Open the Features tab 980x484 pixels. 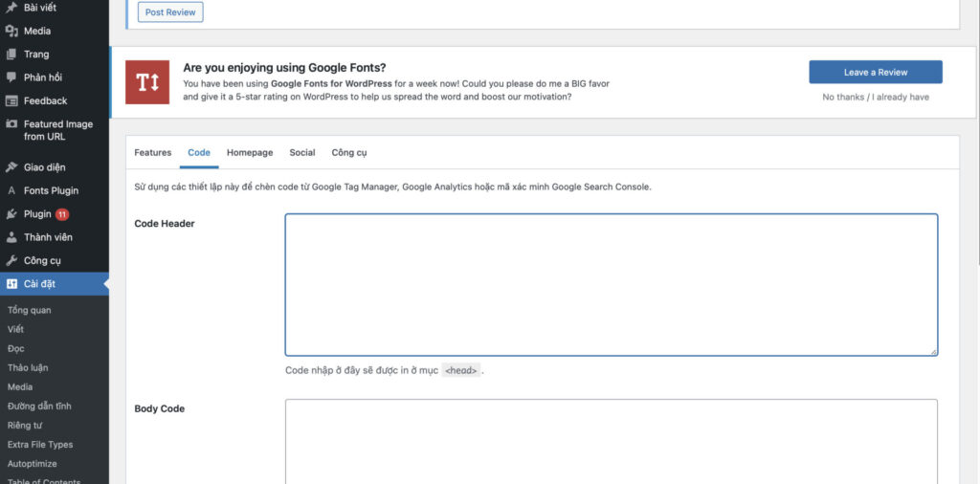tap(153, 153)
